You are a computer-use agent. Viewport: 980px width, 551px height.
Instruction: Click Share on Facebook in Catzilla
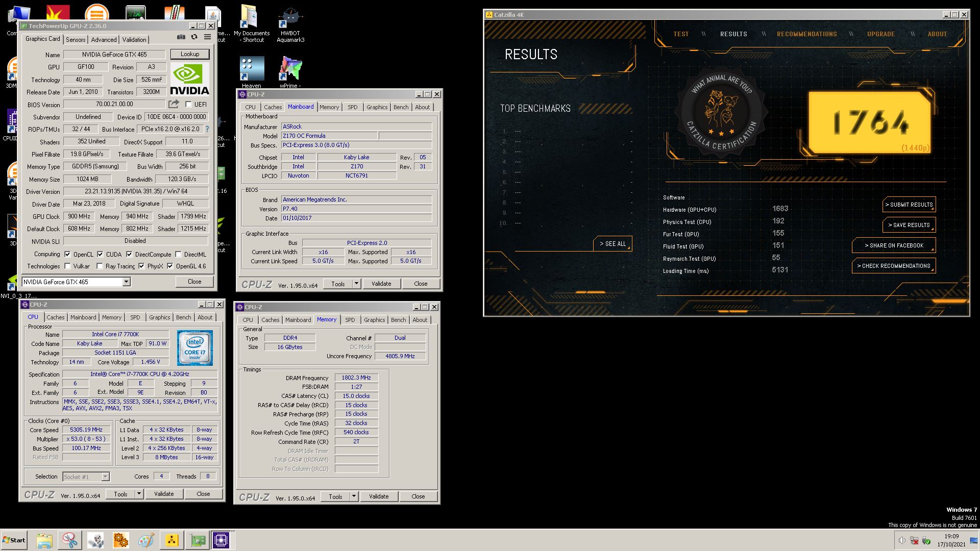coord(894,245)
